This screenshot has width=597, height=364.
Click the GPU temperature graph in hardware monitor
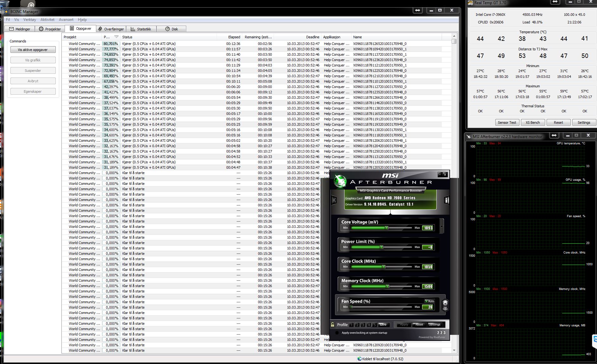pyautogui.click(x=530, y=161)
